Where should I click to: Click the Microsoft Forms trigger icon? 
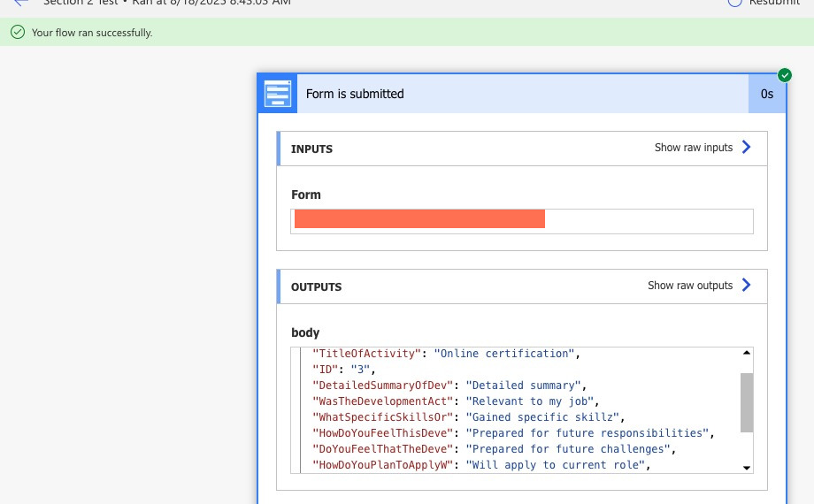277,94
